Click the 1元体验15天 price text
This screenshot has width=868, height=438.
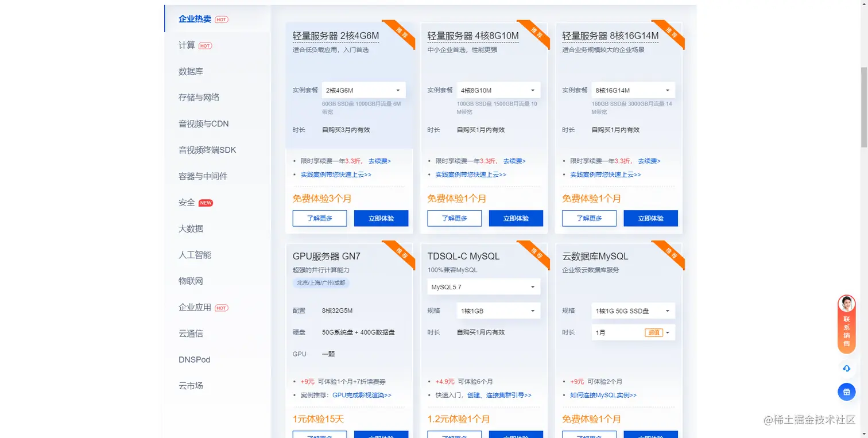(x=319, y=419)
